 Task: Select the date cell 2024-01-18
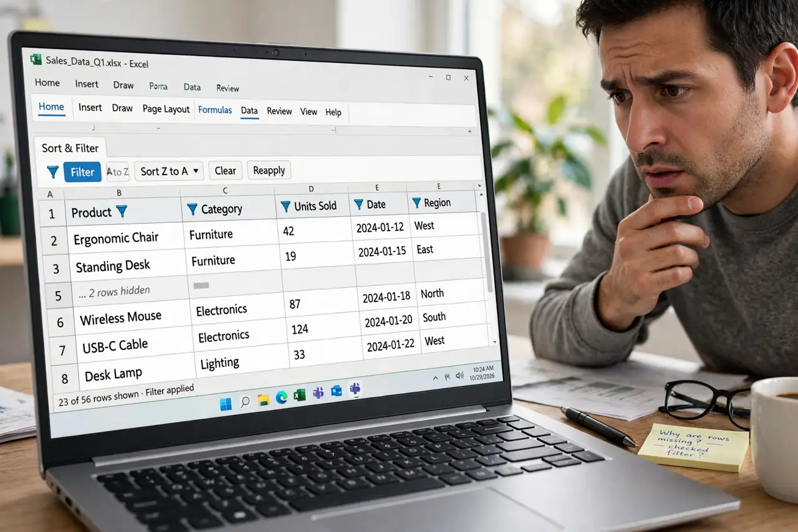[x=388, y=297]
